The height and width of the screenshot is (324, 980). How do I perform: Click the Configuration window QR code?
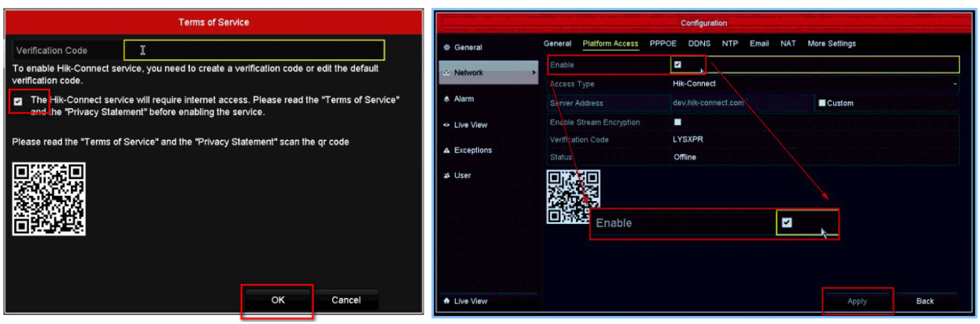coord(572,196)
